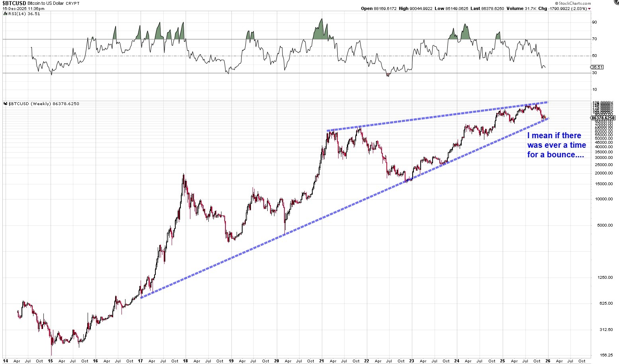Click the 86378.6250 current price tag
The image size is (619, 364).
coord(603,118)
